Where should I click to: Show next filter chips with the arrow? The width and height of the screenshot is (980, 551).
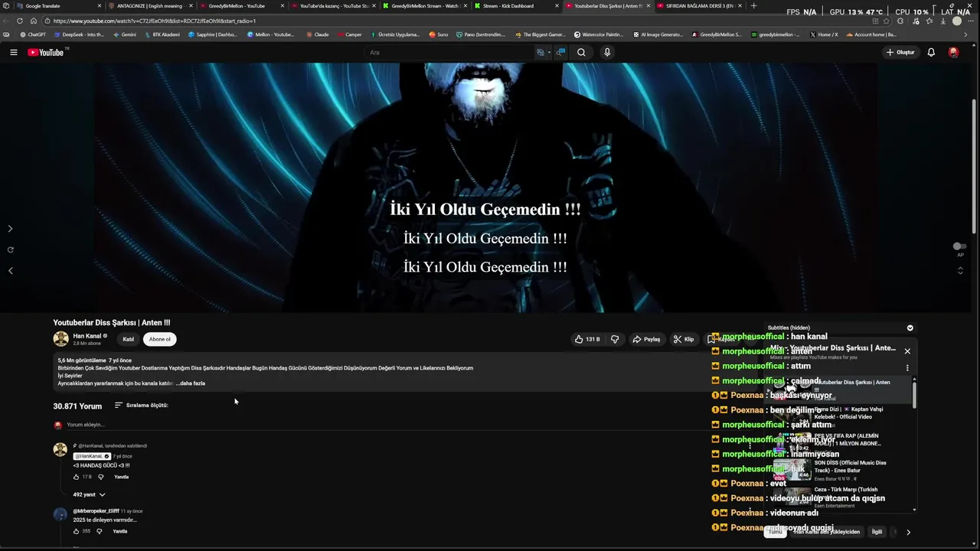(908, 532)
